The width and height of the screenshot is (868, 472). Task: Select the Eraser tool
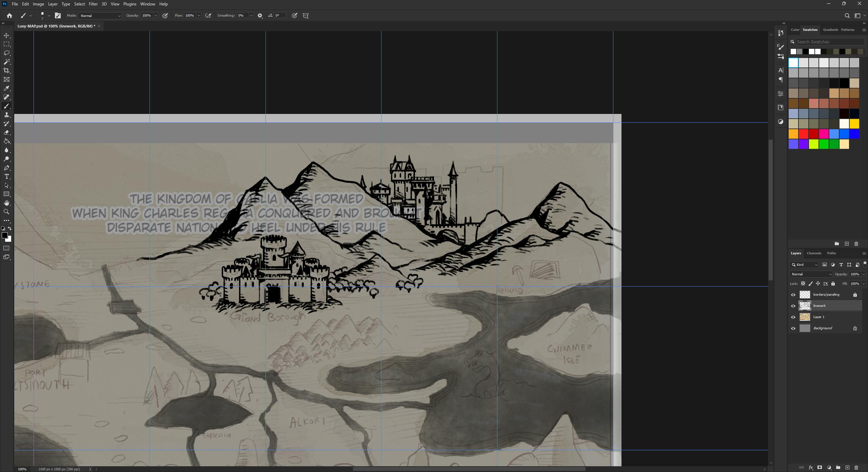click(6, 133)
